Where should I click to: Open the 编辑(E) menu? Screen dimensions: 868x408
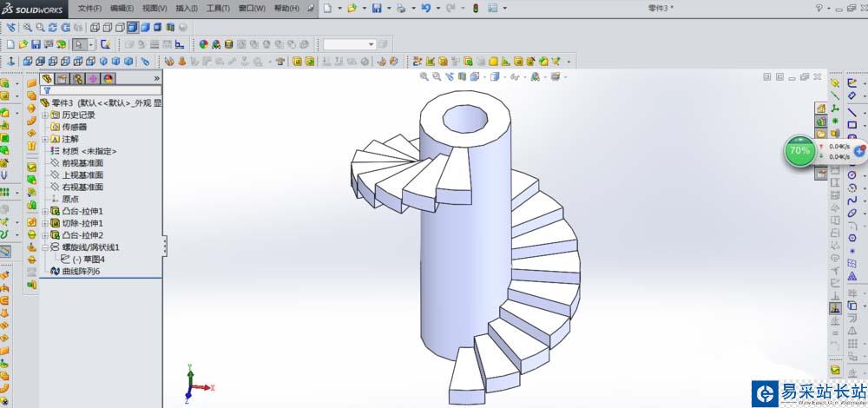click(122, 9)
